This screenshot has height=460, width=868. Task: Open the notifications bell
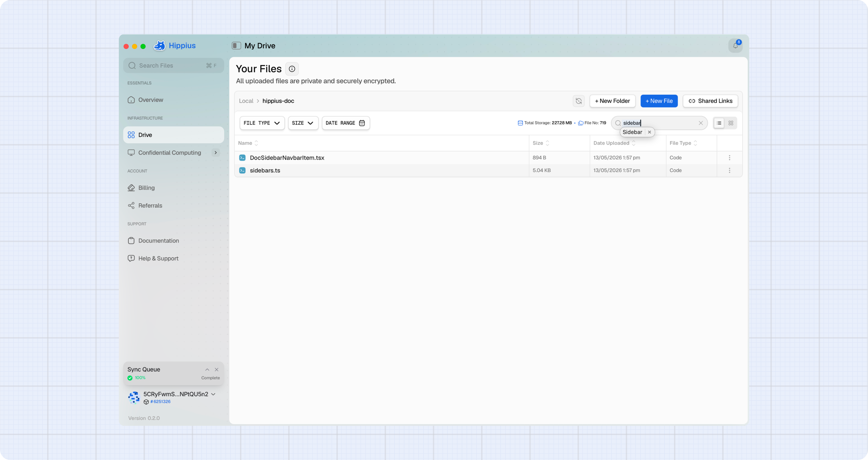(735, 46)
